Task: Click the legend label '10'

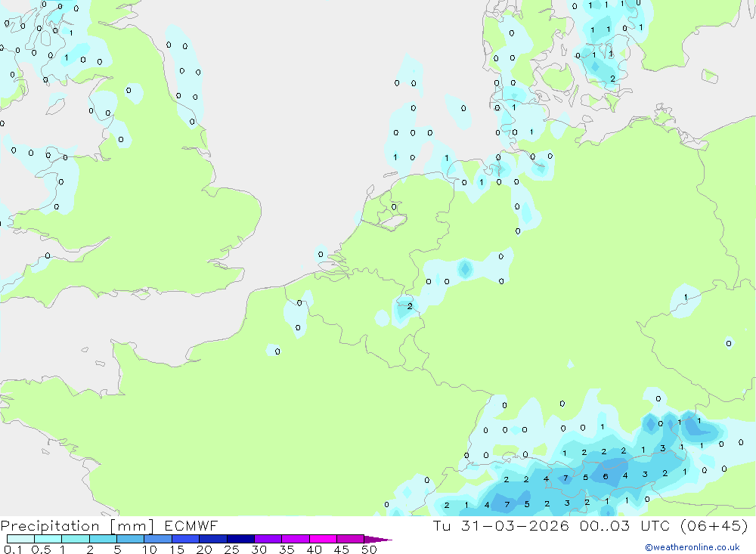Action: [x=150, y=549]
